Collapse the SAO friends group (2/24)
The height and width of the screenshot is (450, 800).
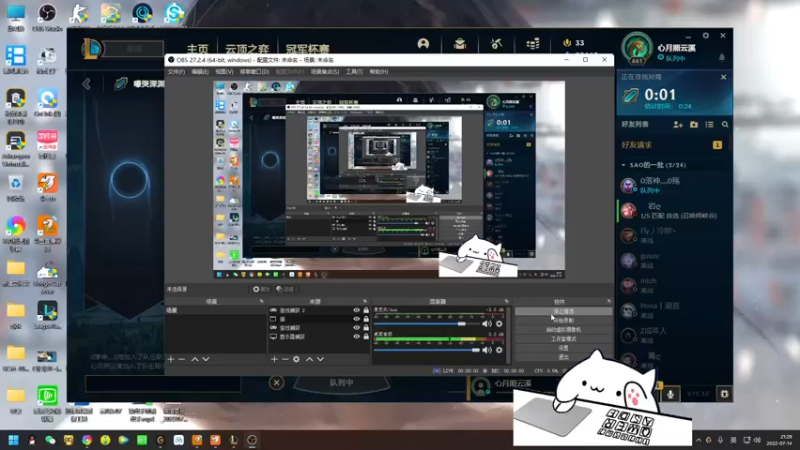pyautogui.click(x=623, y=165)
